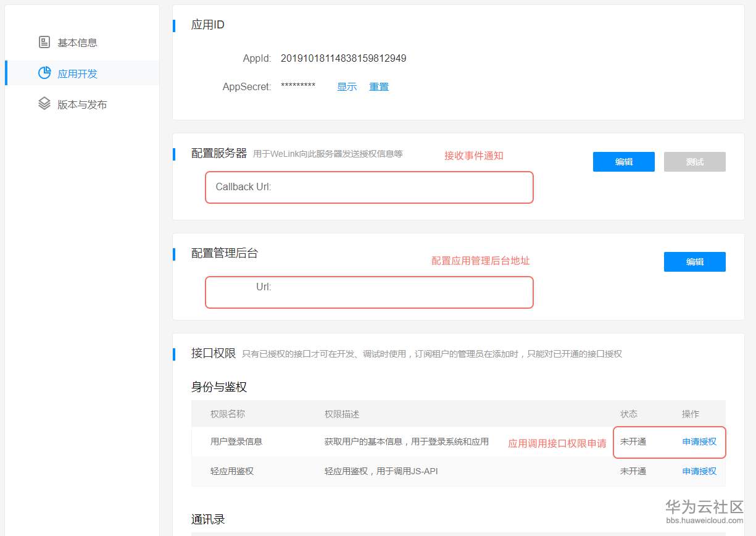Screen dimensions: 756x536
Task: Click the 通讯录 section heading
Action: [x=208, y=519]
